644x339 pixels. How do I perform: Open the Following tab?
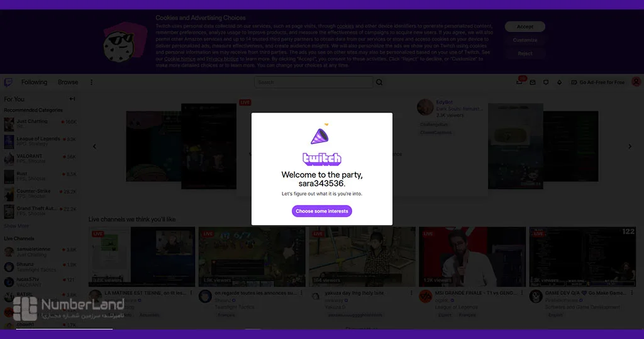[34, 82]
